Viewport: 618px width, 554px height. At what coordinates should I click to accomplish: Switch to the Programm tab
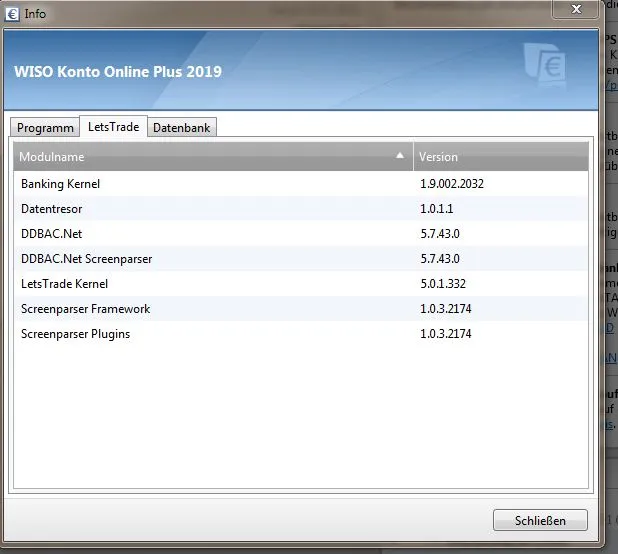point(45,128)
